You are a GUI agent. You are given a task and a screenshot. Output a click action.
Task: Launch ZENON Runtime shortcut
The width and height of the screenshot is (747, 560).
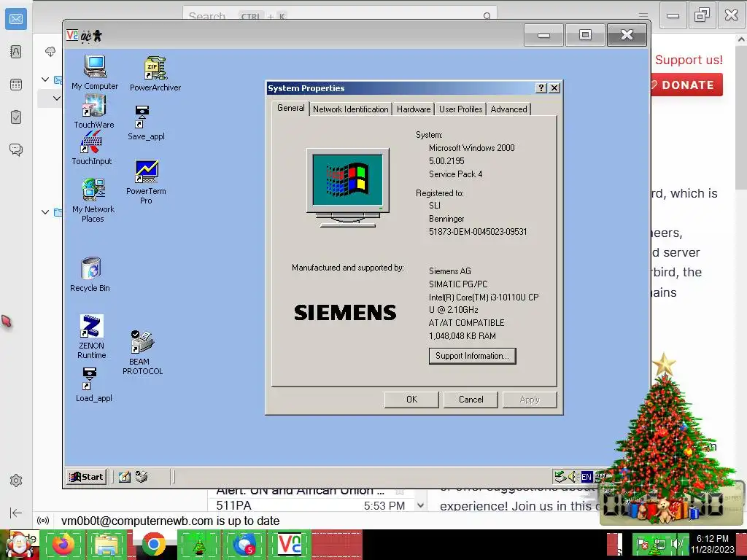tap(91, 336)
